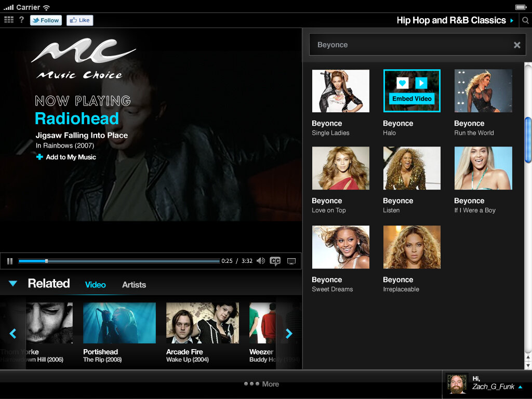Click the 'Run the World' song title text
The height and width of the screenshot is (399, 532).
click(474, 133)
